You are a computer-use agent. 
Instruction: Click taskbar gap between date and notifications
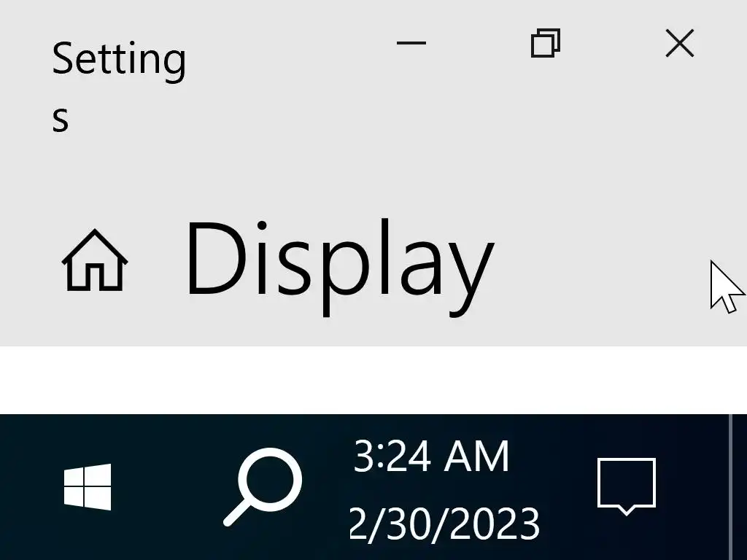pyautogui.click(x=569, y=486)
